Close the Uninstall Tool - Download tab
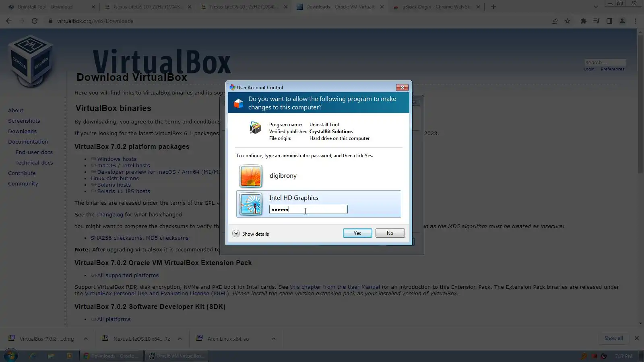The width and height of the screenshot is (644, 362). point(93,7)
